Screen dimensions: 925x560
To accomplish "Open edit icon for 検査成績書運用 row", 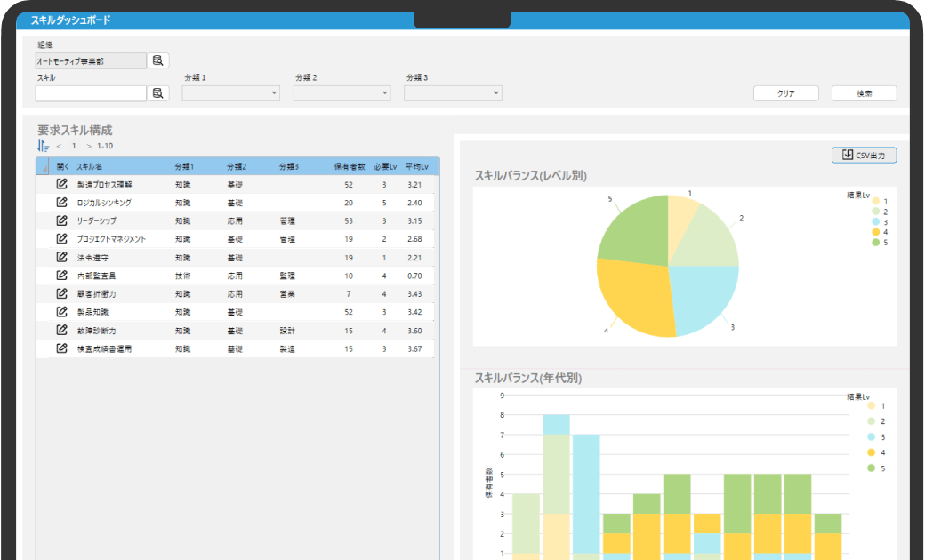I will (x=62, y=348).
